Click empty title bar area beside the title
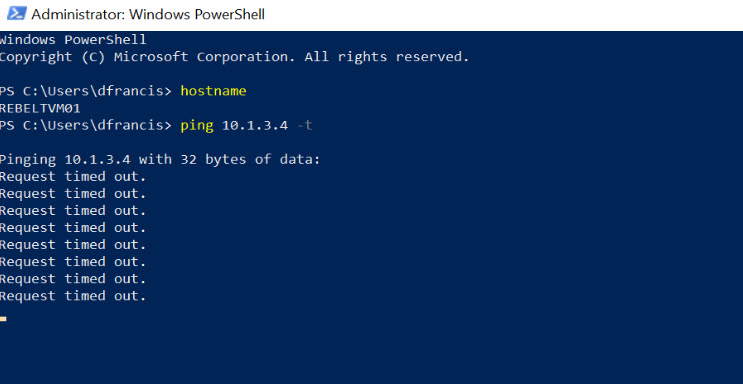Image resolution: width=743 pixels, height=384 pixels. 502,14
